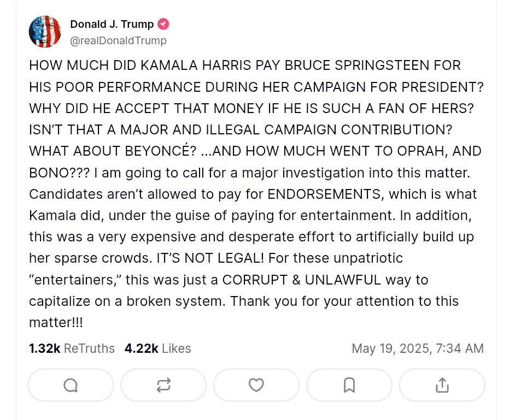The width and height of the screenshot is (521, 420).
Task: Click the final word 'matter!!!' of the post
Action: click(56, 323)
